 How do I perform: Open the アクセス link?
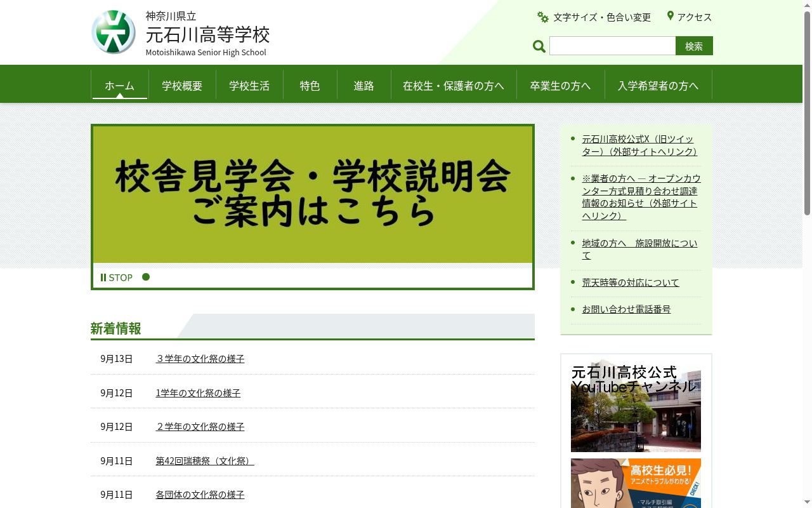(x=695, y=17)
